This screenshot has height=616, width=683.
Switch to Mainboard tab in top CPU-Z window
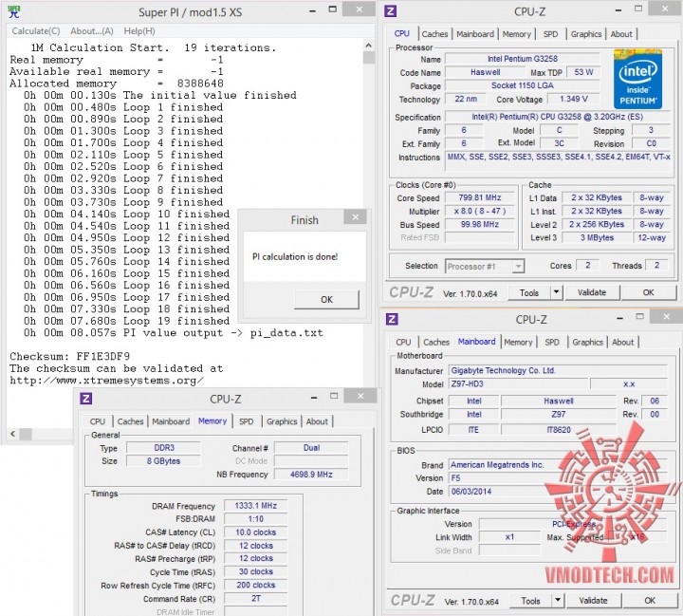[475, 34]
